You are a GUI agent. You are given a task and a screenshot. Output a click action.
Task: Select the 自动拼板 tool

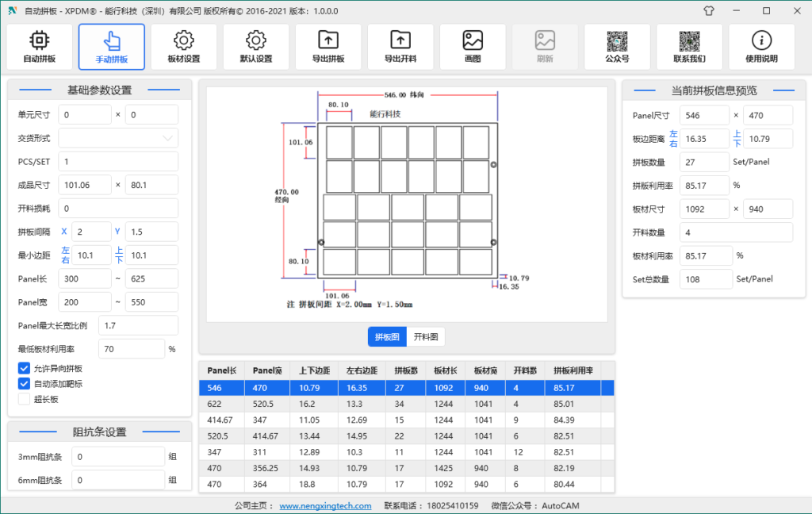tap(39, 46)
